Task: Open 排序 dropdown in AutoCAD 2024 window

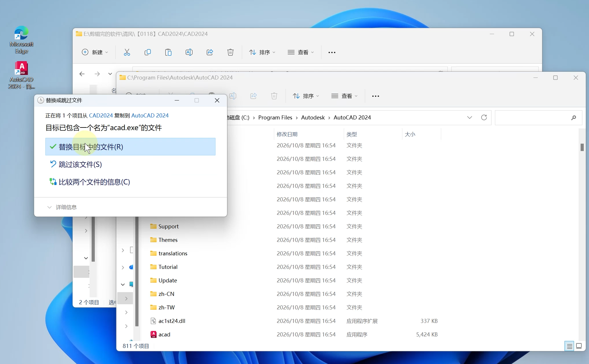Action: point(306,96)
